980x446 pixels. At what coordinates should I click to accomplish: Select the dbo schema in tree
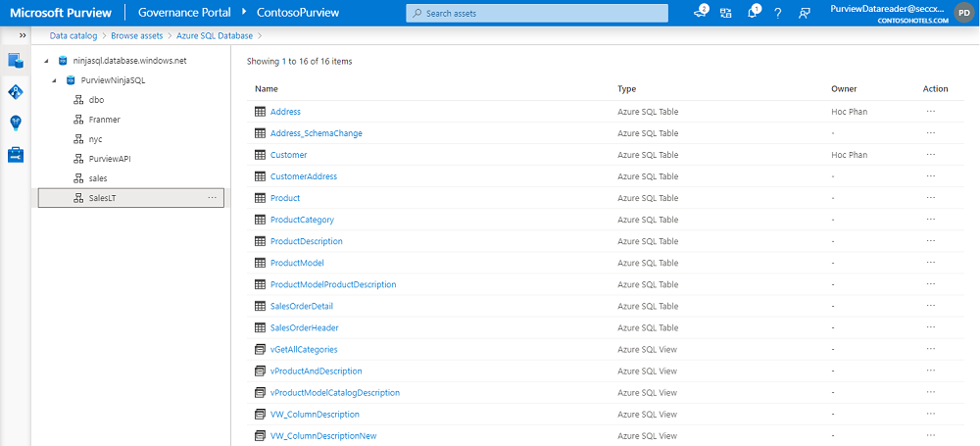coord(96,100)
